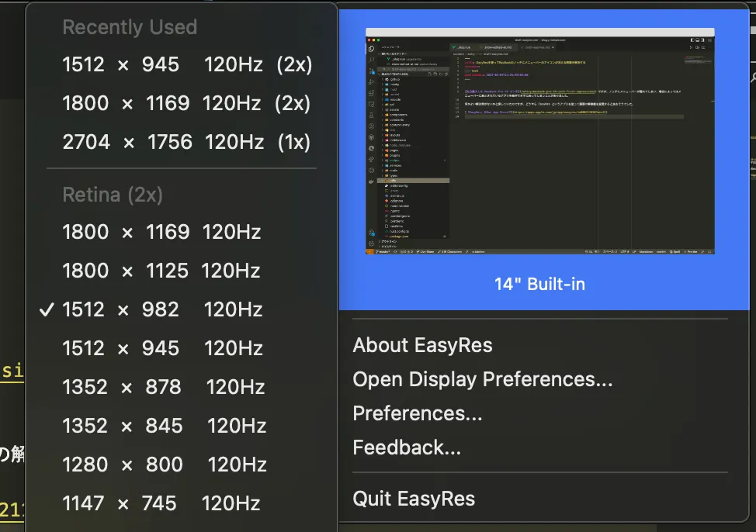Select the 14" Built-in display label
The height and width of the screenshot is (532, 756).
pyautogui.click(x=539, y=284)
